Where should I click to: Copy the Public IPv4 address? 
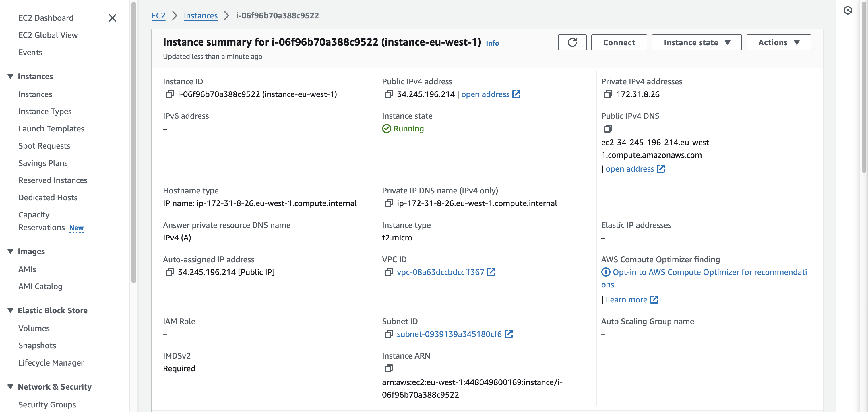(389, 94)
